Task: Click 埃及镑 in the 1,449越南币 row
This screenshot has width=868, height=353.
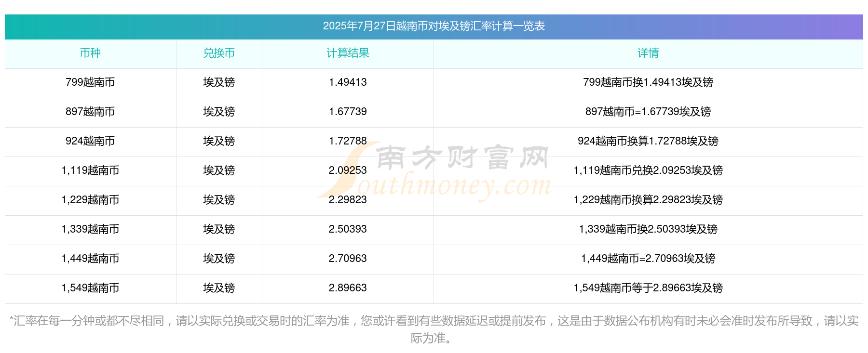Action: click(x=219, y=259)
